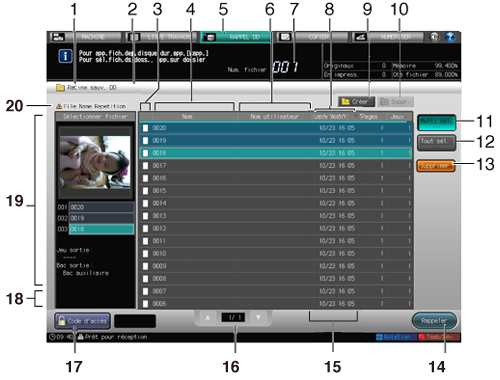This screenshot has height=380, width=500.
Task: Select file name 0006 in the list
Action: (x=159, y=304)
